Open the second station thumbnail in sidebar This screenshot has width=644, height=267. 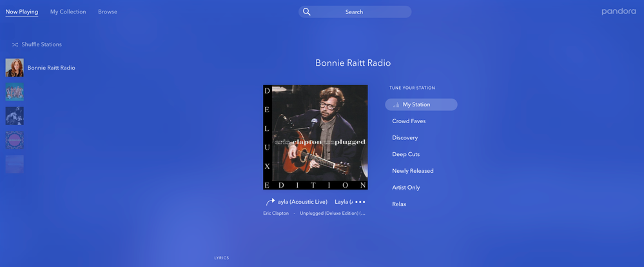click(x=14, y=92)
